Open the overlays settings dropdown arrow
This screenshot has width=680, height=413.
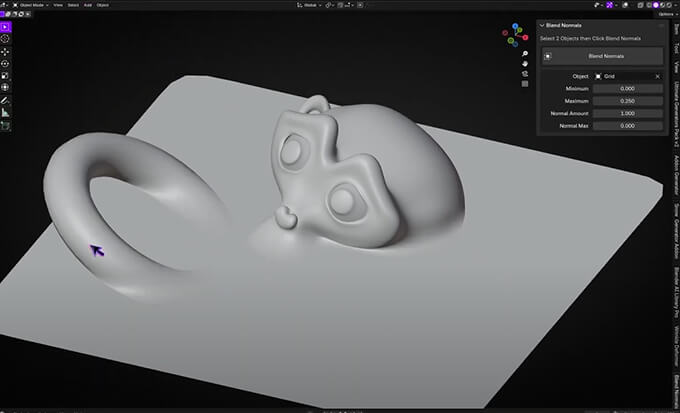tap(631, 5)
